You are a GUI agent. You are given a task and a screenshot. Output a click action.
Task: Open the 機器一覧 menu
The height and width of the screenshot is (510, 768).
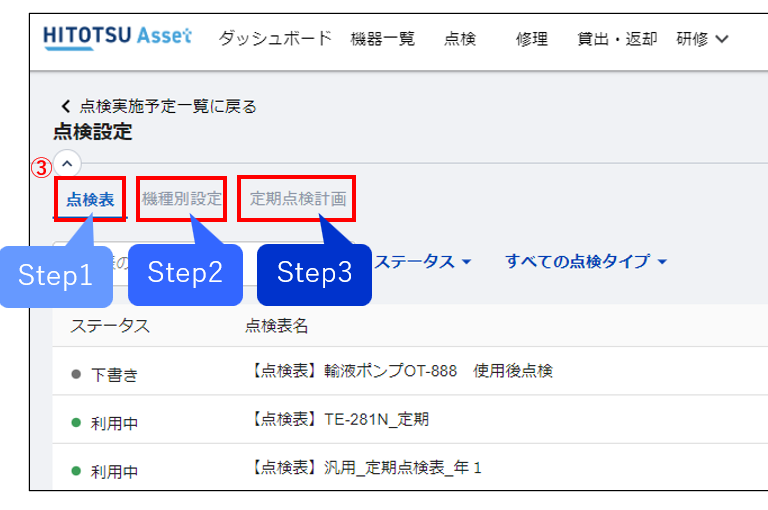(x=383, y=38)
